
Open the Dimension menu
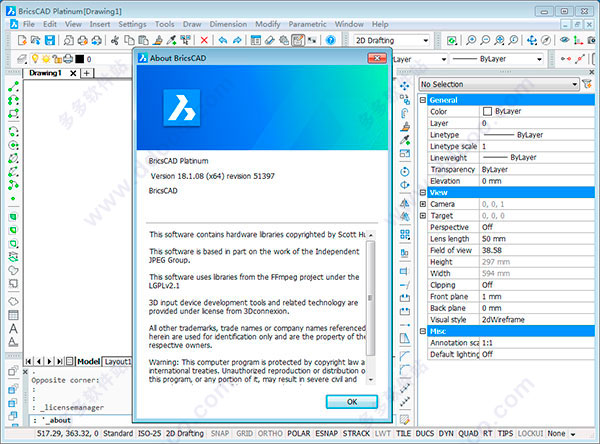[228, 24]
